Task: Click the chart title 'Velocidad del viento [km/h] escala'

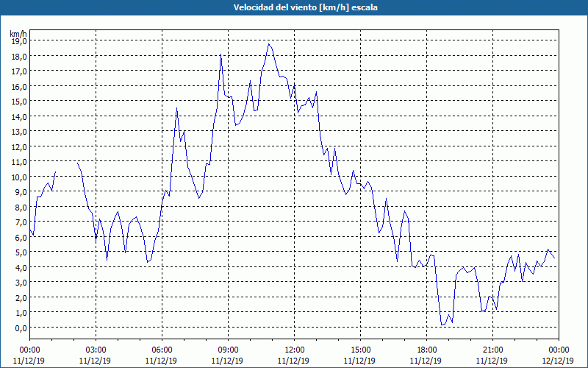Action: (x=305, y=7)
